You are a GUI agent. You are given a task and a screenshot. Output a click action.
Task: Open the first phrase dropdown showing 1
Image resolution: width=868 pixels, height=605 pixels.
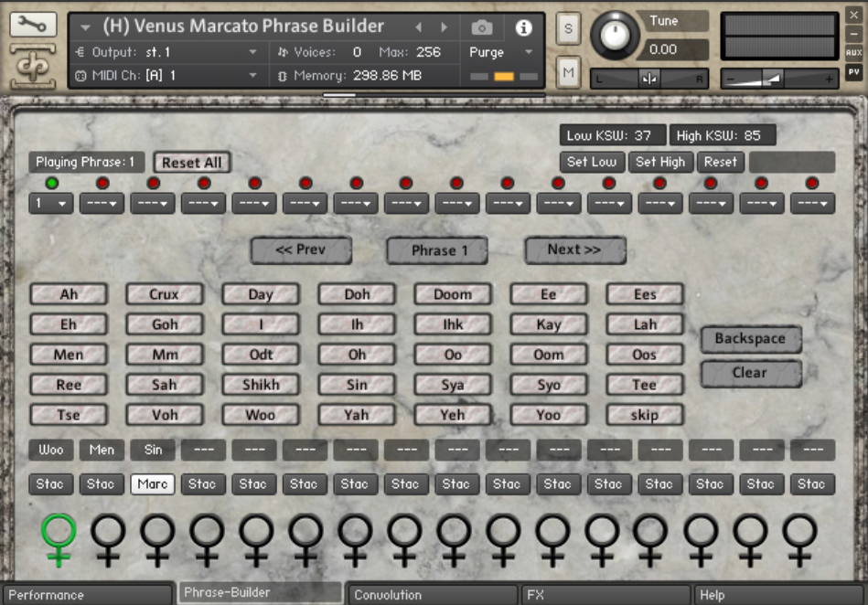50,203
